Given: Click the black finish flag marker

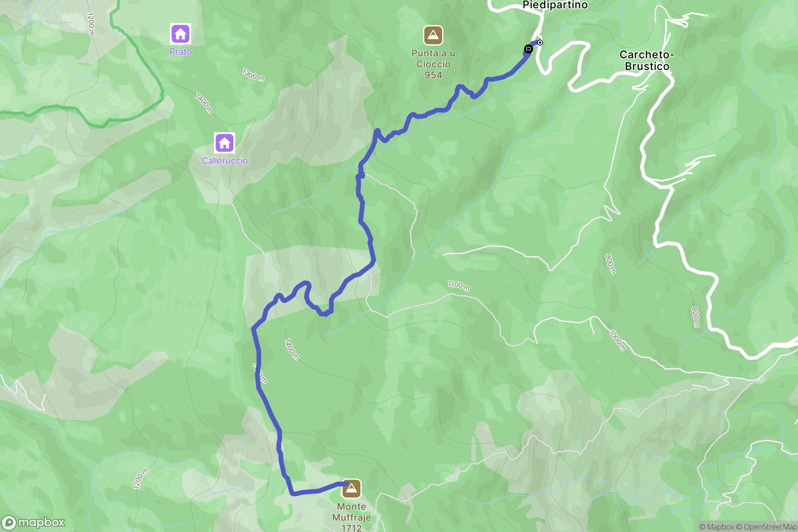Looking at the screenshot, I should tap(528, 49).
